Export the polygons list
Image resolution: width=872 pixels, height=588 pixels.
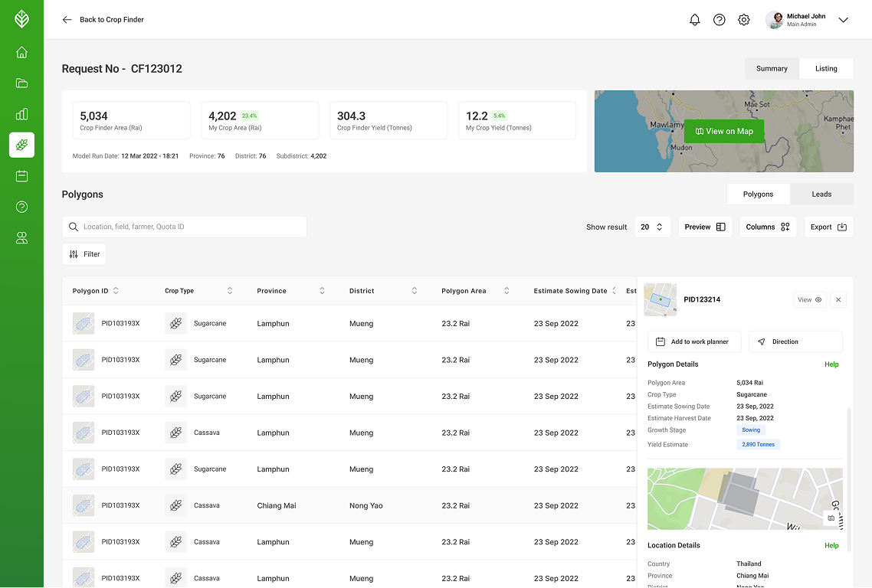828,227
